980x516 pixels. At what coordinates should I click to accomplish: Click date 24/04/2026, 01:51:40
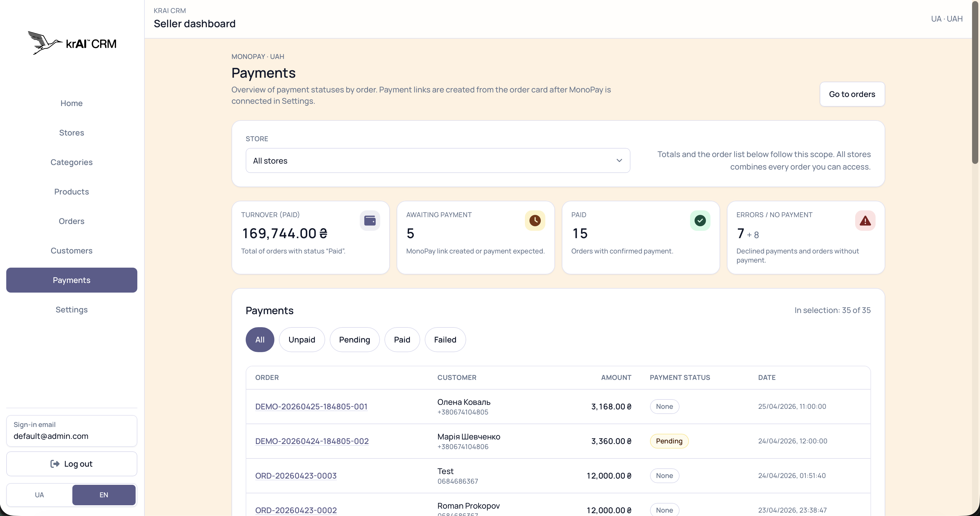(x=792, y=476)
